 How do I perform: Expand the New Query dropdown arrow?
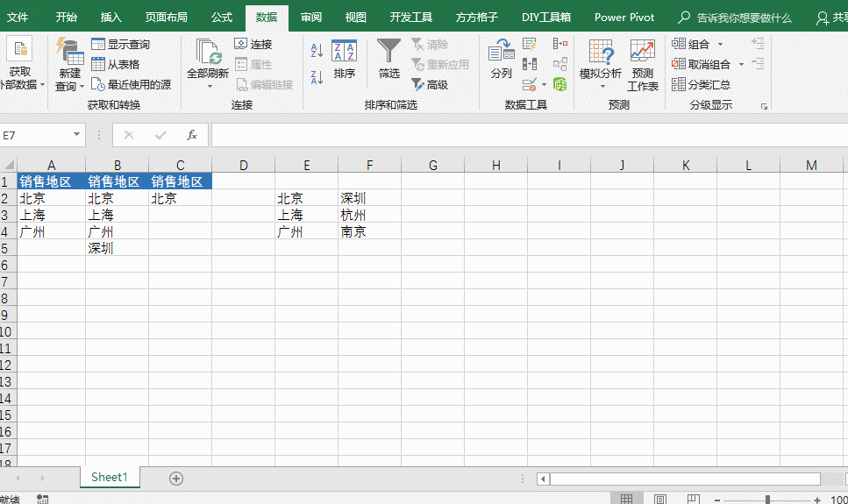82,87
